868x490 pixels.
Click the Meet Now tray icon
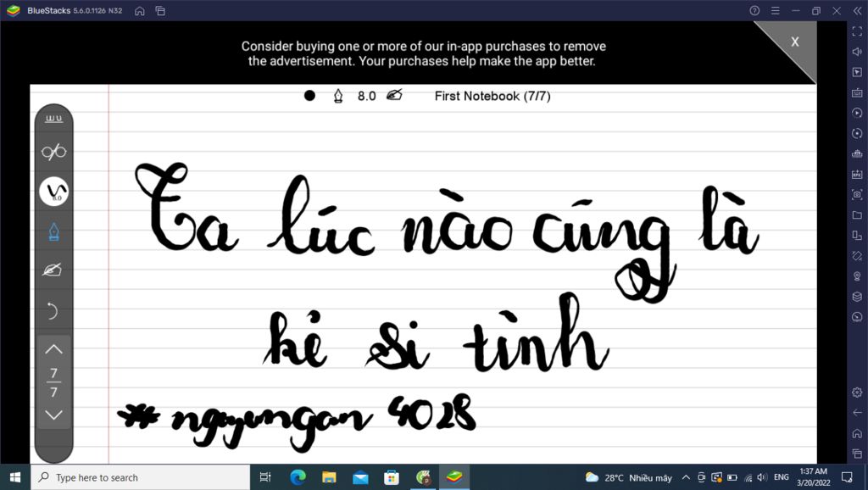tap(701, 477)
